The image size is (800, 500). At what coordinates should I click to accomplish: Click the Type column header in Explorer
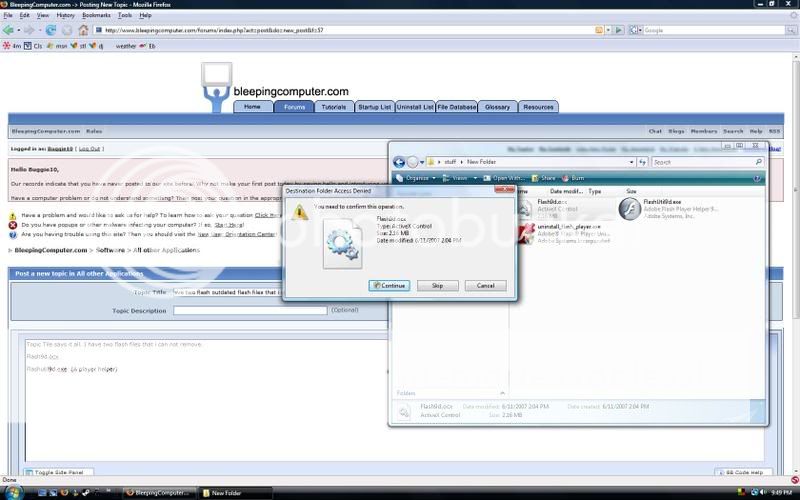tap(594, 191)
